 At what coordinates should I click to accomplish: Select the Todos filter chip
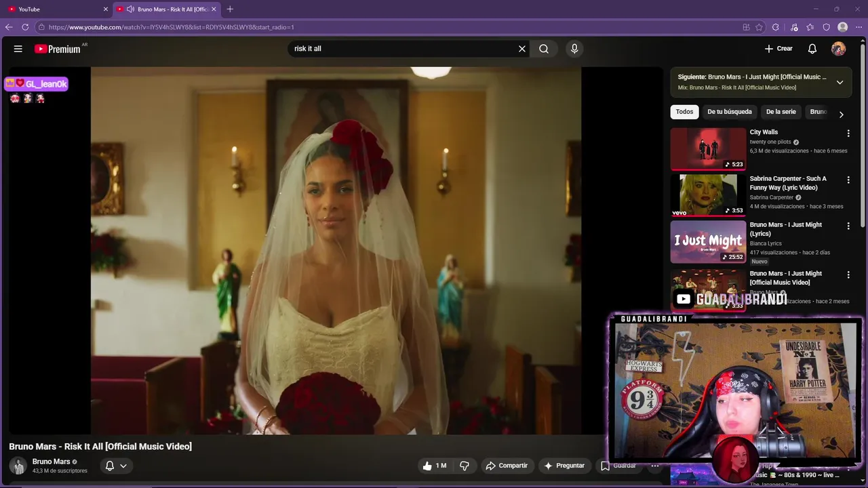(x=685, y=112)
